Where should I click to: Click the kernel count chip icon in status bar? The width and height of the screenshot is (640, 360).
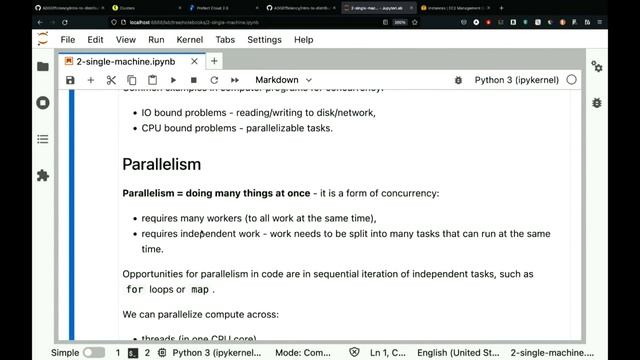click(x=162, y=353)
